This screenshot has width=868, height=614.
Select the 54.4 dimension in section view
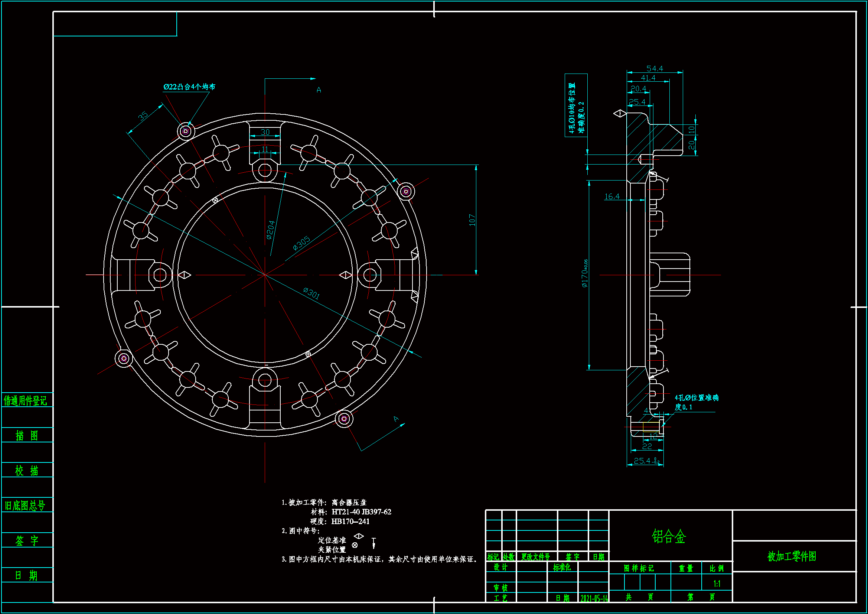tap(655, 68)
